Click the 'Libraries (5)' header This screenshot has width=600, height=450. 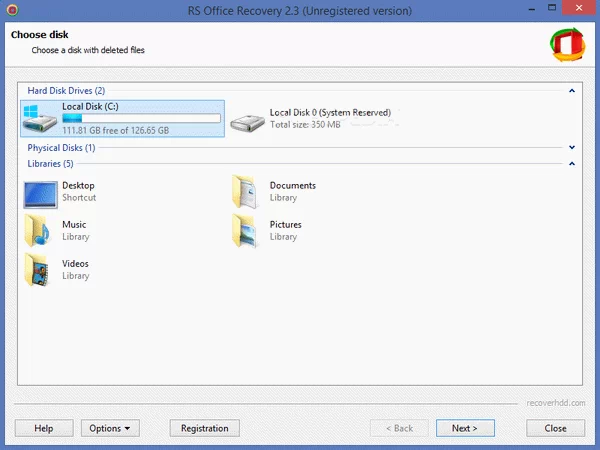[50, 164]
